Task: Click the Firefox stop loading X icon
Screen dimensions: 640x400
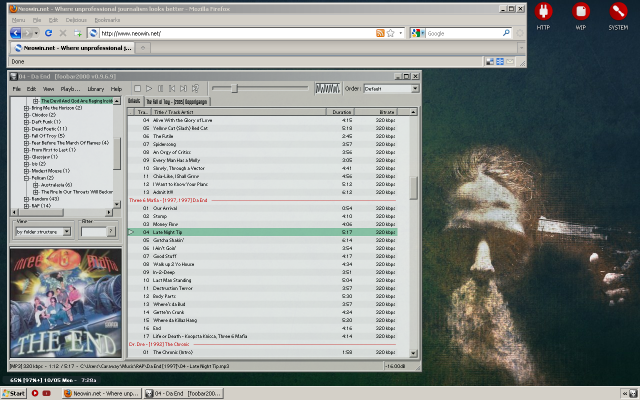Action: [63, 33]
